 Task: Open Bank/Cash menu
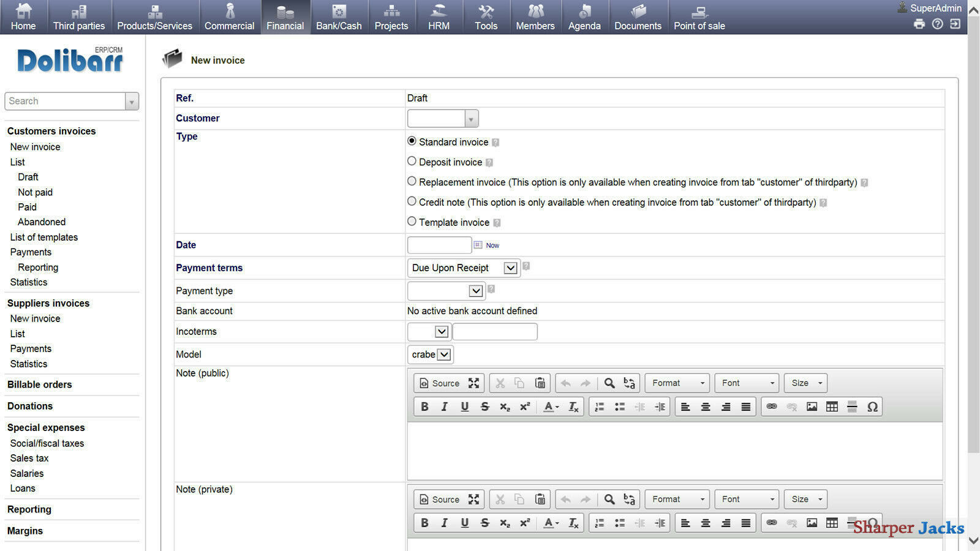339,17
